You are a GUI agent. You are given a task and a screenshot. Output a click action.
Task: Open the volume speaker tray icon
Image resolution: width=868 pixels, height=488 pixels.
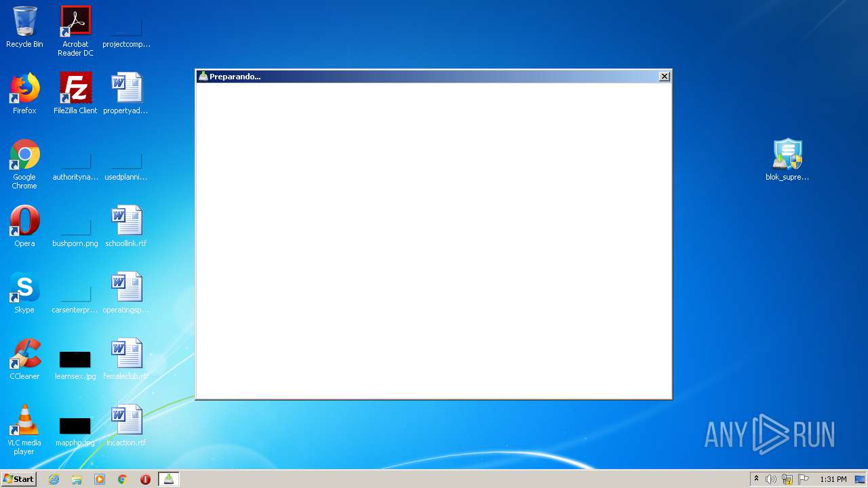pyautogui.click(x=771, y=479)
